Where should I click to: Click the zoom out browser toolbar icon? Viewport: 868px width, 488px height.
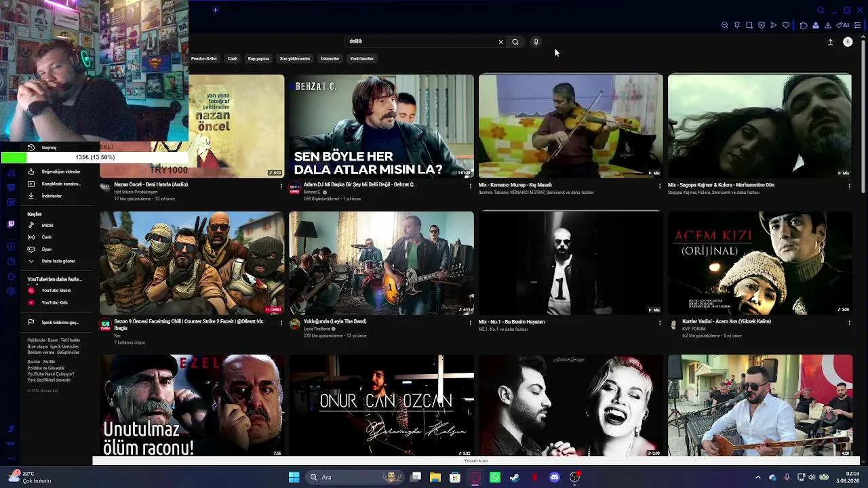pyautogui.click(x=725, y=25)
